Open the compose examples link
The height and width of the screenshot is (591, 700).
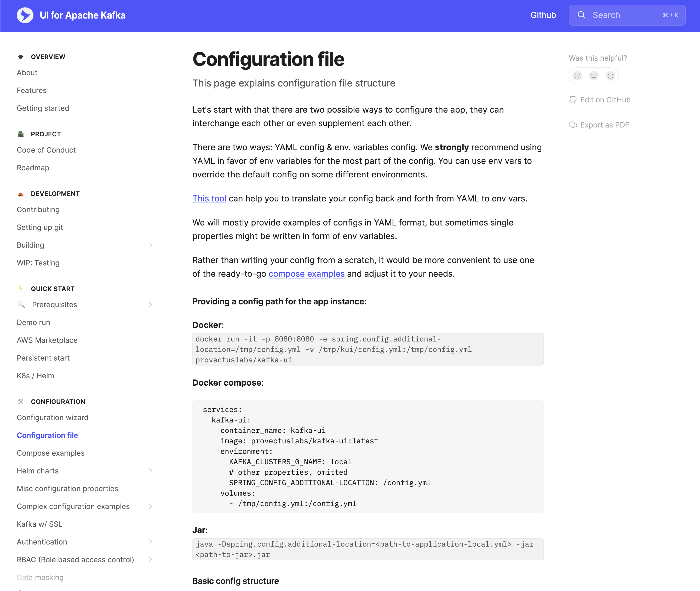click(x=306, y=274)
